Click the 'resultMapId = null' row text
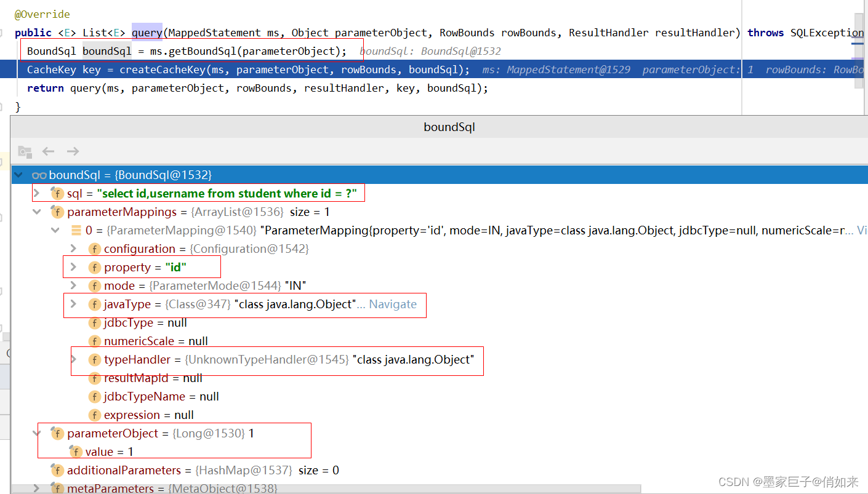 pyautogui.click(x=153, y=378)
